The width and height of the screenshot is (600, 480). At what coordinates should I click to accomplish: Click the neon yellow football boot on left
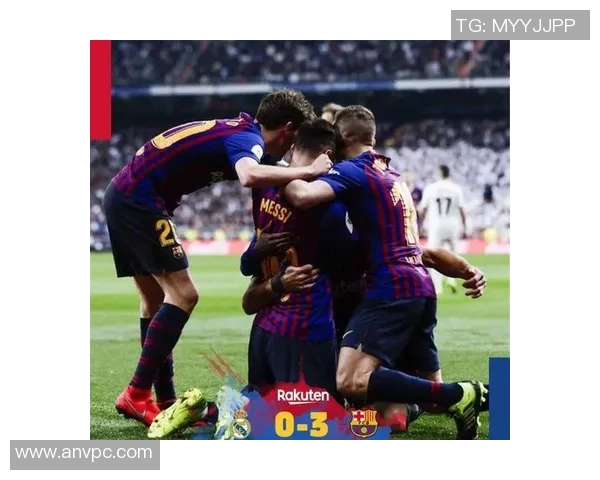pos(177,413)
